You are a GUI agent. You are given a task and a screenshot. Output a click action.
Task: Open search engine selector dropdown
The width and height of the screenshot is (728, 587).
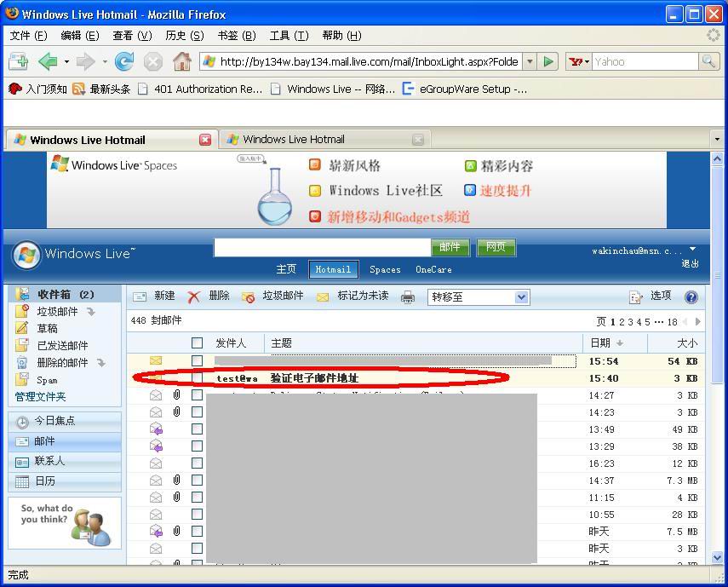click(x=578, y=61)
